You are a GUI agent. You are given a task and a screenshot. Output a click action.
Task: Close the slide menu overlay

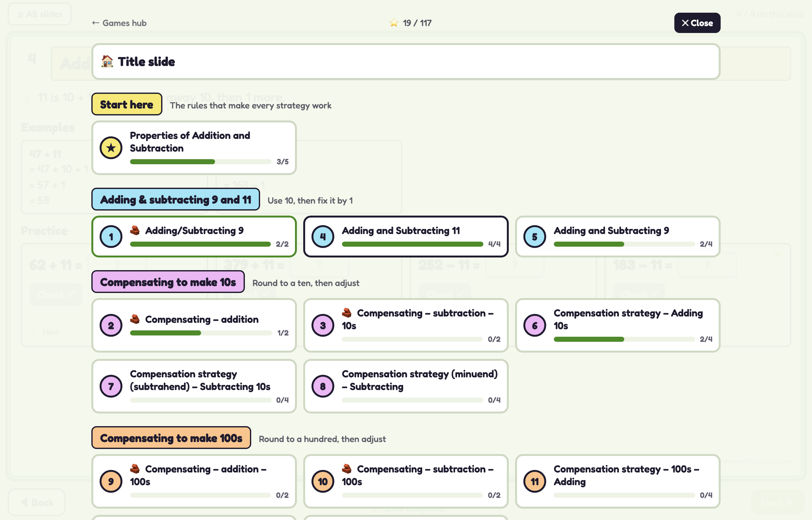click(697, 23)
